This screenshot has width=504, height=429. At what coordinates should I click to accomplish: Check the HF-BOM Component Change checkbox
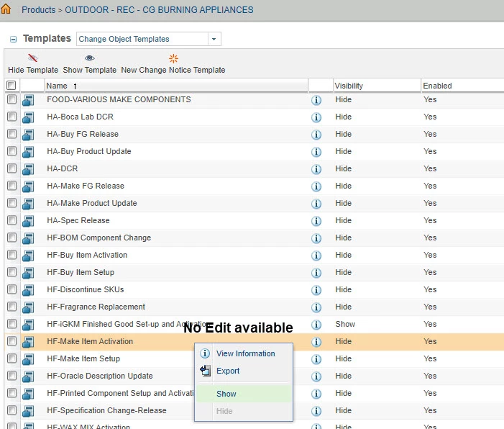coord(12,238)
